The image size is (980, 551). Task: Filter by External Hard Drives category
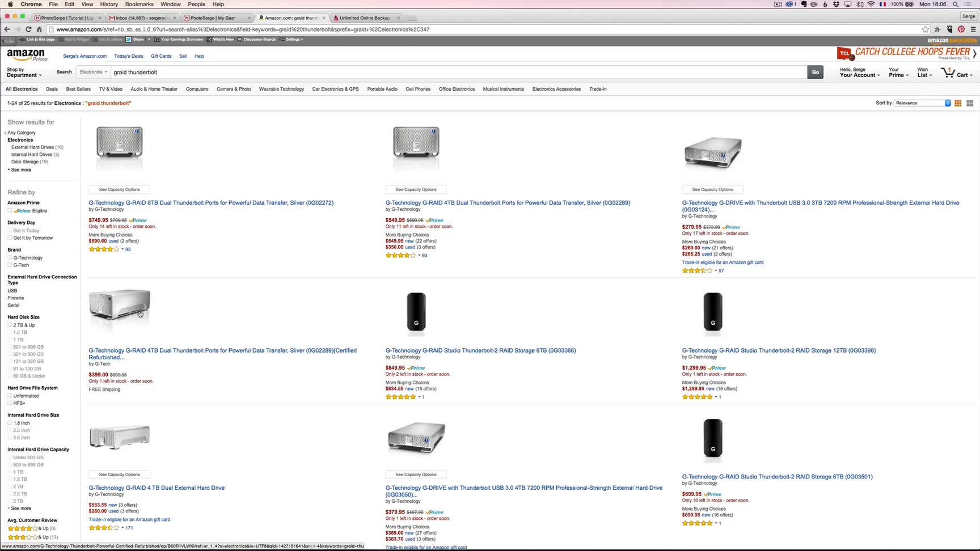click(33, 147)
